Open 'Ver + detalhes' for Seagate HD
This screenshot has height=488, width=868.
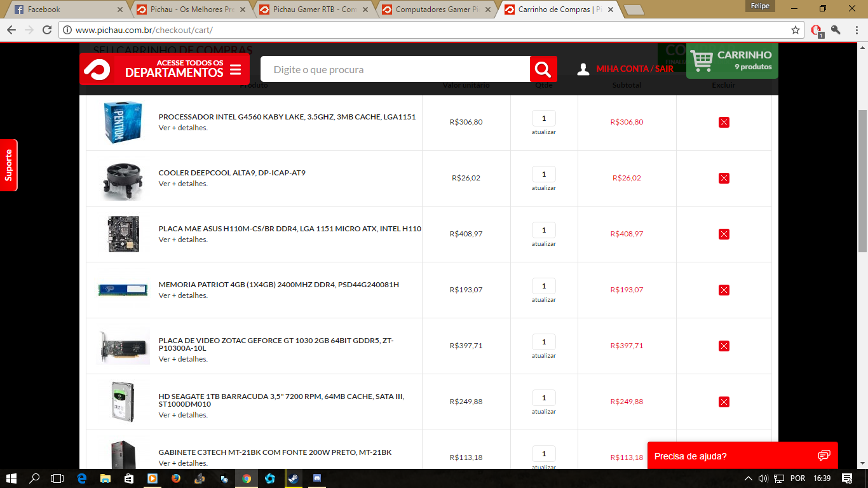(183, 415)
